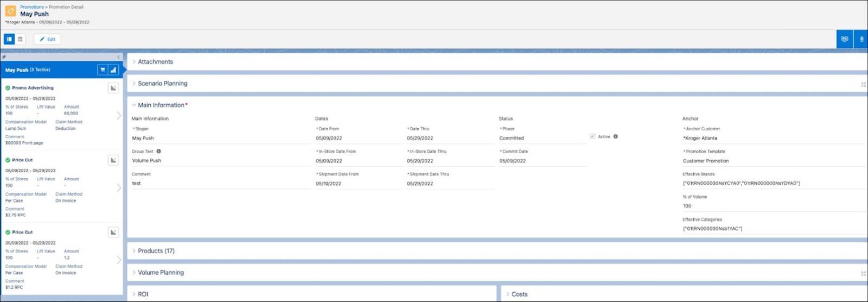Viewport: 868px width, 302px height.
Task: Open the chart icon on the $2.75 RPC Price Cut card
Action: click(x=113, y=160)
